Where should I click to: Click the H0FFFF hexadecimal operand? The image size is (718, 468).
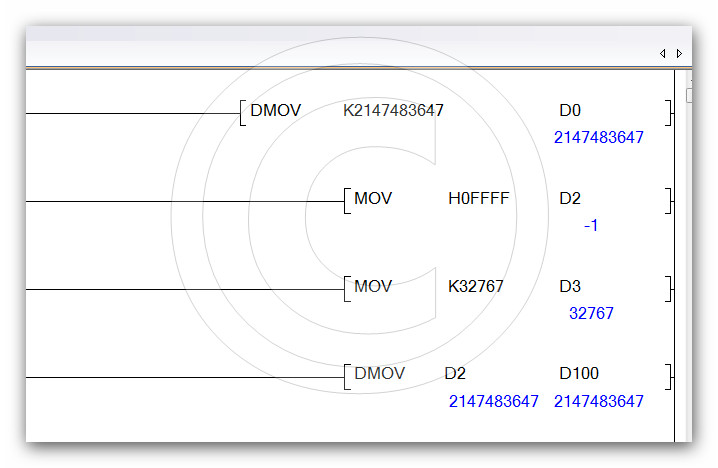point(478,198)
